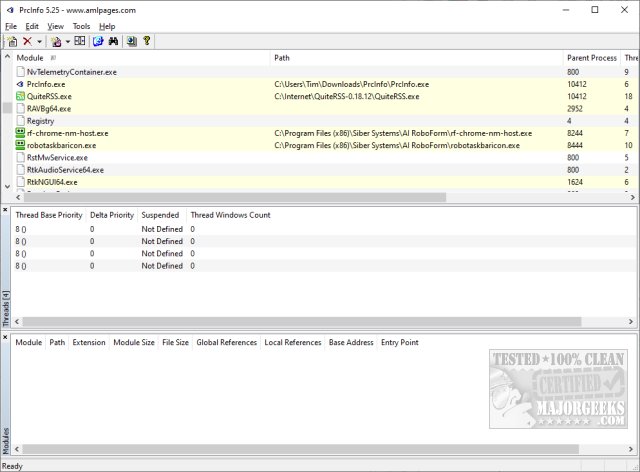
Task: Click the PrcInfo.exe path text
Action: [x=351, y=84]
